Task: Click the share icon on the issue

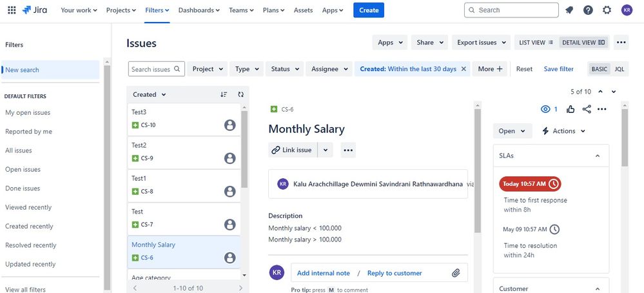Action: coord(587,109)
